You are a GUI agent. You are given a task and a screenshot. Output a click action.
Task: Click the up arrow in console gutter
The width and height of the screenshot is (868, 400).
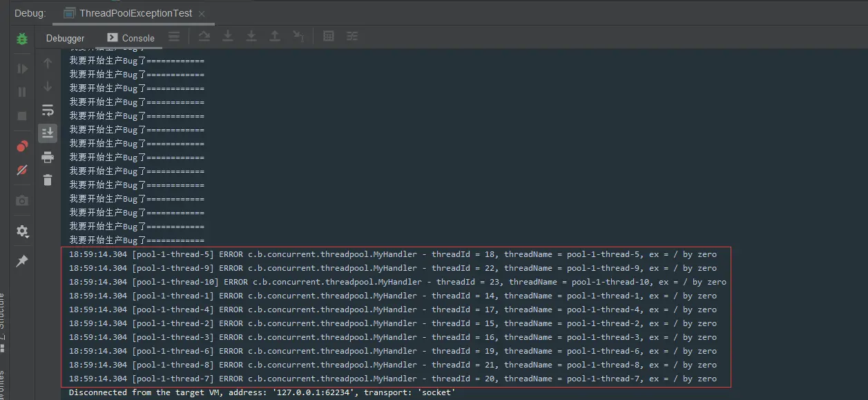(48, 64)
